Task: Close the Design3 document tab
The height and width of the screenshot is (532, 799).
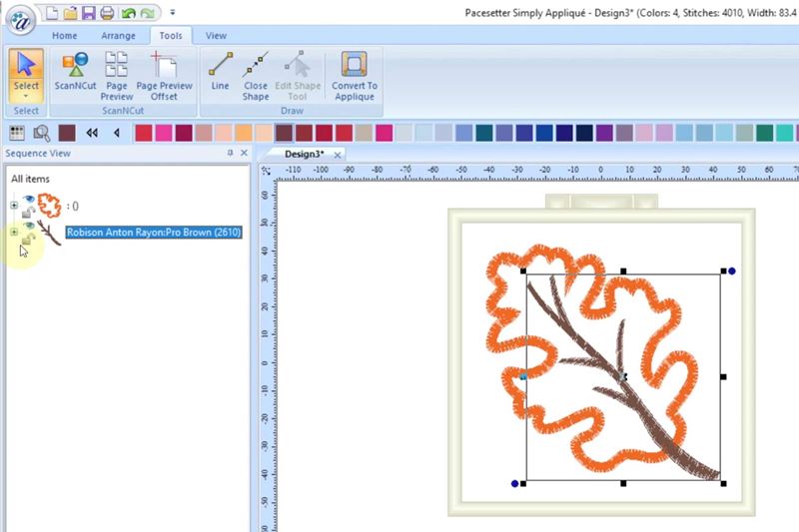Action: (x=337, y=155)
